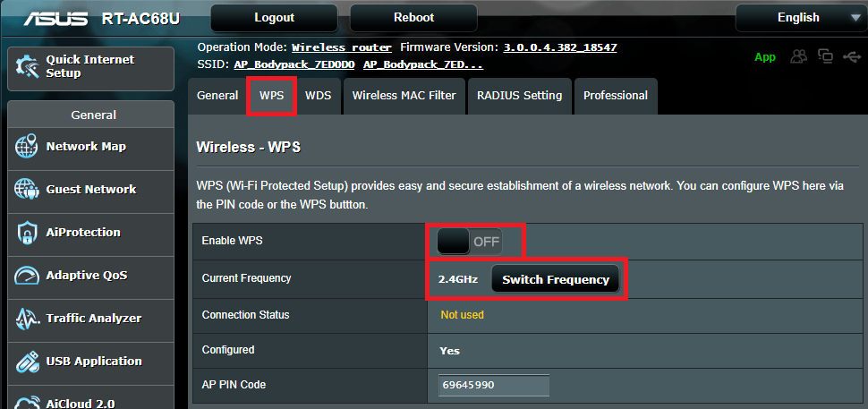Open the Wireless router operation mode link

(x=342, y=47)
